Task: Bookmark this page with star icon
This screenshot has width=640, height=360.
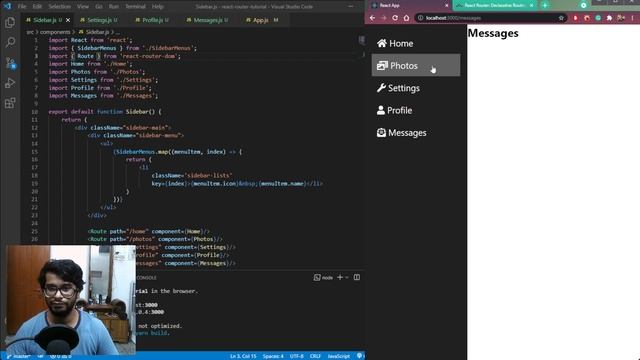Action: tap(561, 18)
